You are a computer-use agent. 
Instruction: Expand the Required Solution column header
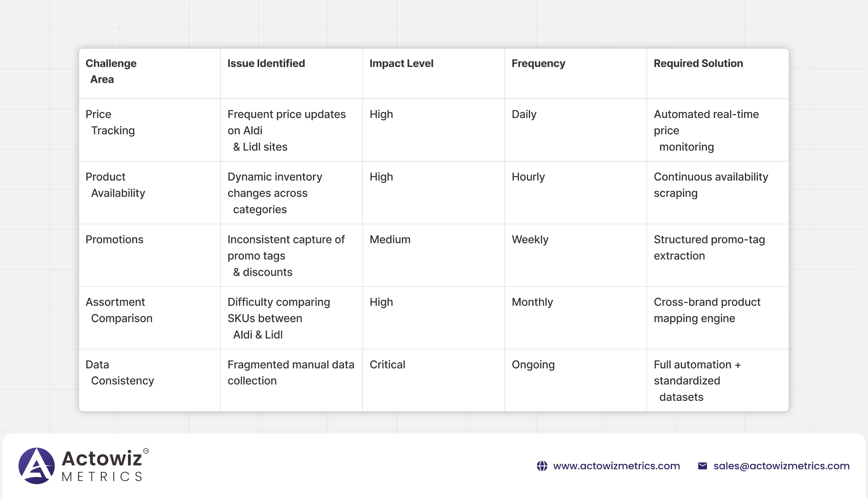pos(698,63)
